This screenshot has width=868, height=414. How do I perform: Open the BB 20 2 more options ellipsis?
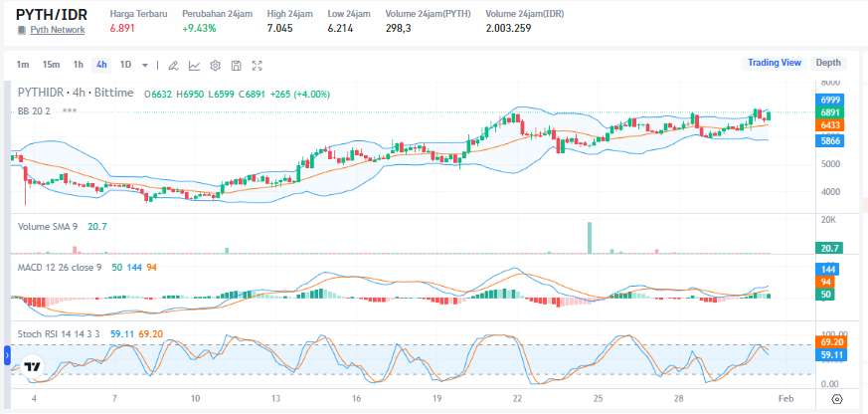coord(69,110)
